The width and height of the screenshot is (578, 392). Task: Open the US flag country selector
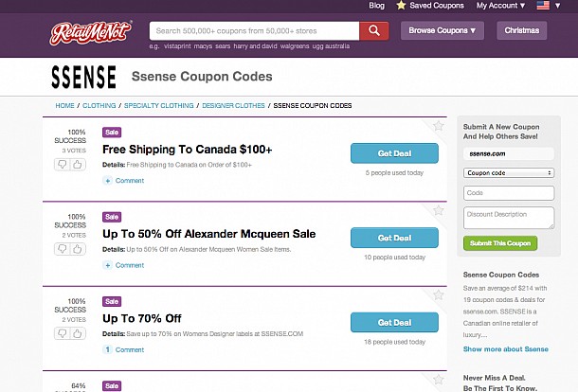(548, 6)
